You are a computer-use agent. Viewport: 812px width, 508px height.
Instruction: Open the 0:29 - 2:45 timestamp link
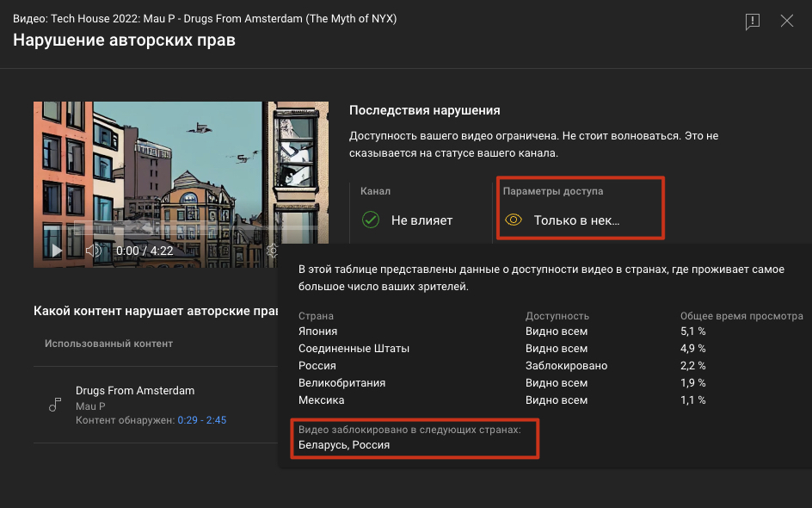[201, 420]
